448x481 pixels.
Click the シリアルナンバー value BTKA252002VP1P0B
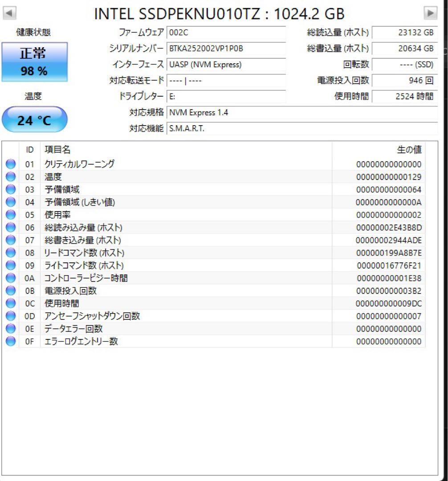[226, 48]
